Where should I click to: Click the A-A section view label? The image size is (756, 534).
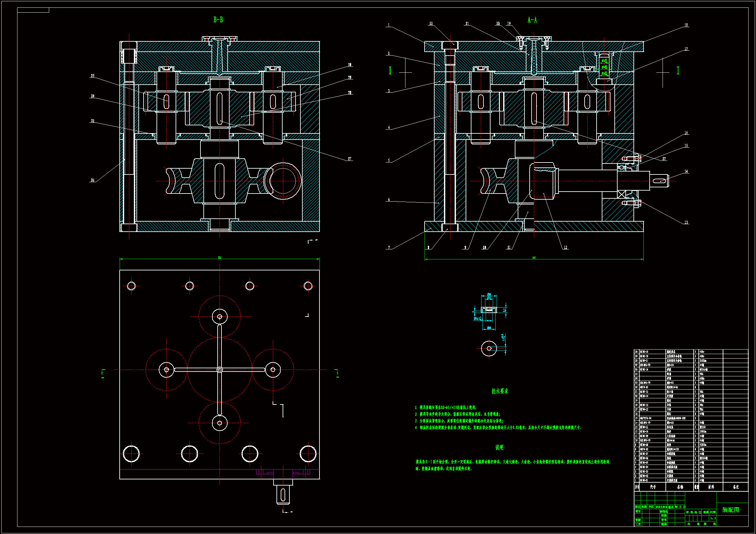click(x=532, y=20)
